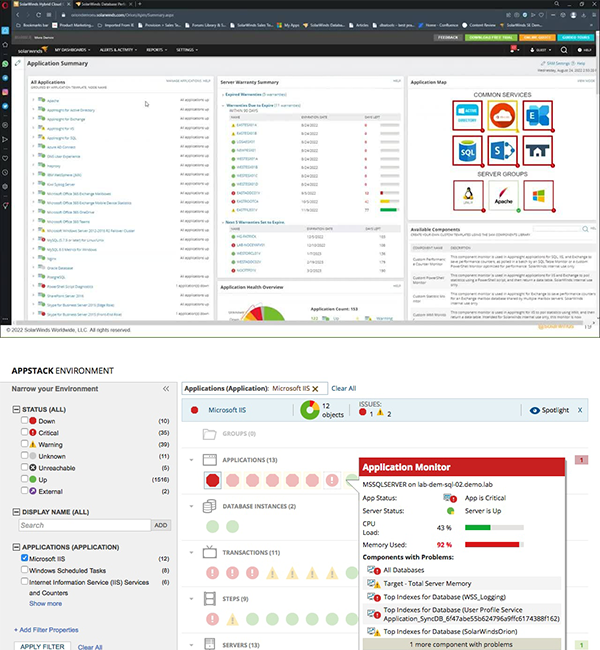Click the Steps category icon
This screenshot has height=650, width=600.
[209, 599]
